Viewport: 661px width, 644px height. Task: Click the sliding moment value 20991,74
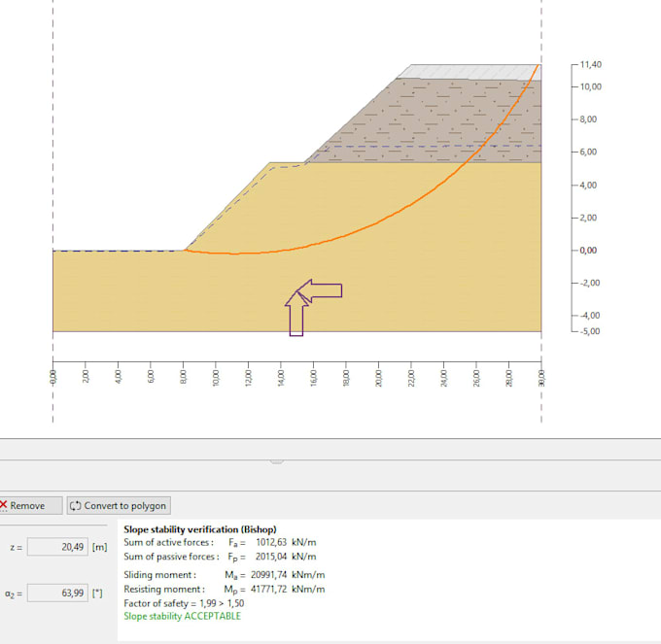pos(269,575)
